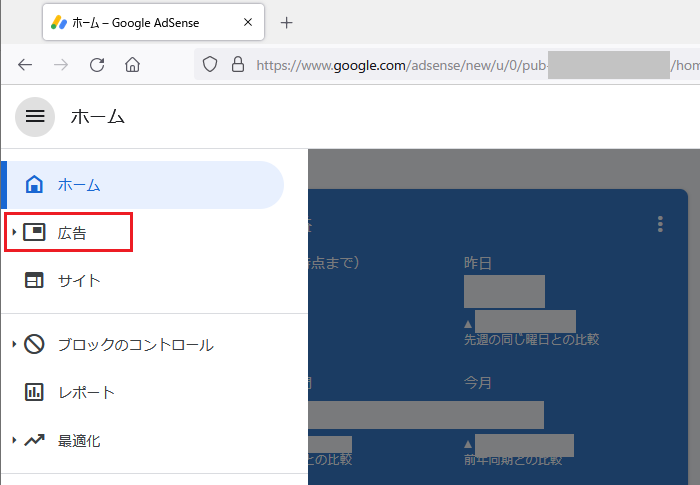Open the レポート menu item
The width and height of the screenshot is (700, 485).
tap(86, 393)
